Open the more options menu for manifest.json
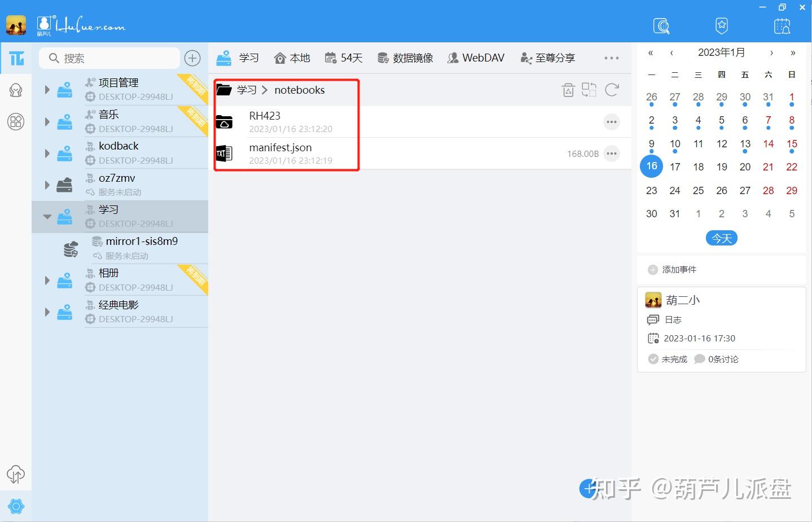This screenshot has width=812, height=522. pyautogui.click(x=612, y=153)
